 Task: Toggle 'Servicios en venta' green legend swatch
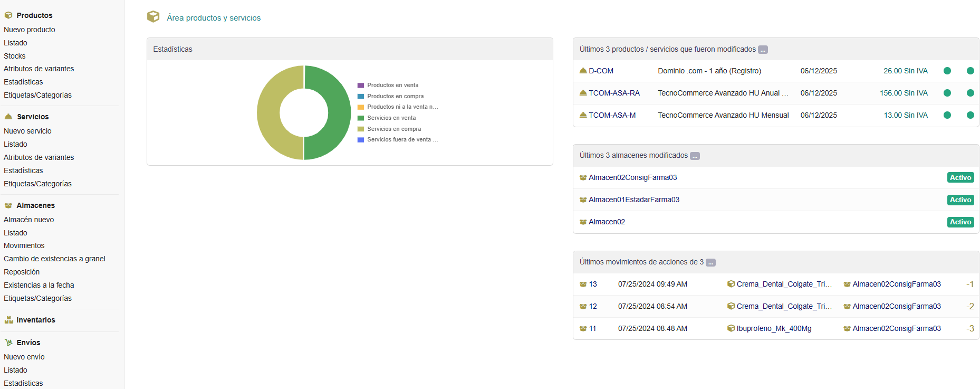click(361, 118)
